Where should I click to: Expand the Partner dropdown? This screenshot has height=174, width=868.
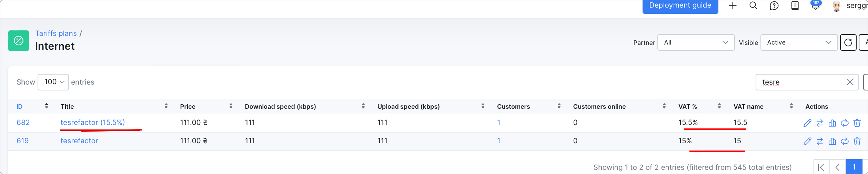coord(696,42)
